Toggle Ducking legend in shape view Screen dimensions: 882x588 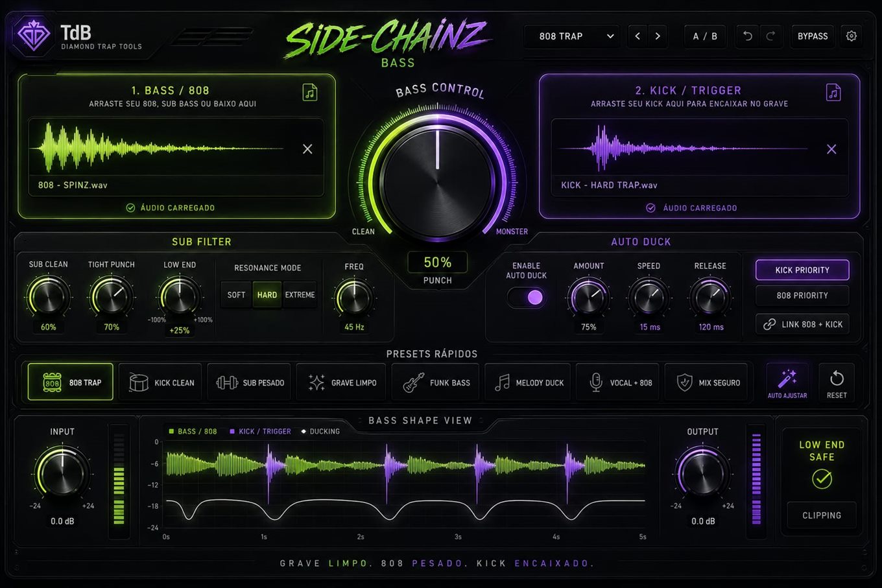(320, 431)
